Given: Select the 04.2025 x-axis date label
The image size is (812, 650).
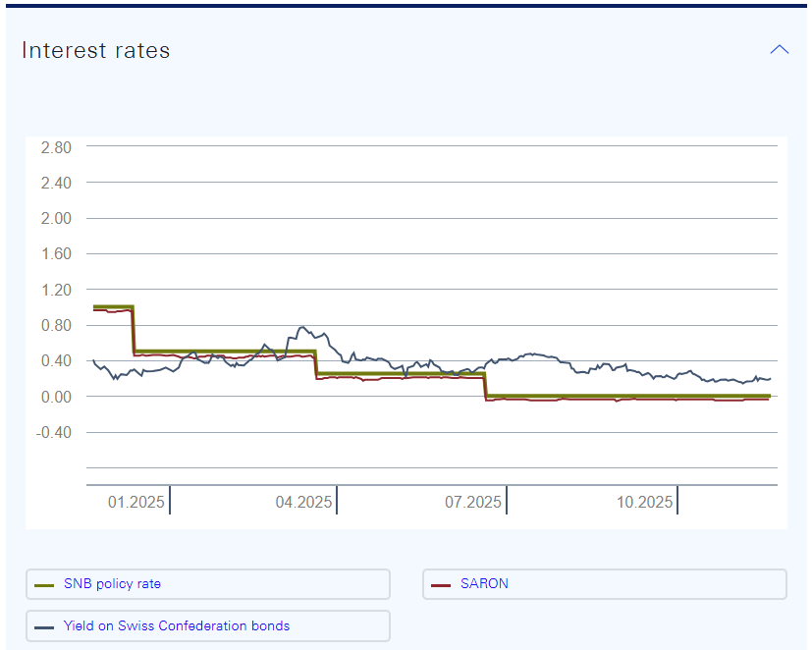Looking at the screenshot, I should 303,503.
